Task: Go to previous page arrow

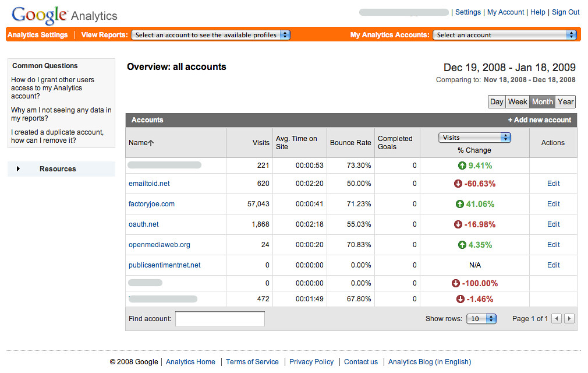Action: [557, 319]
